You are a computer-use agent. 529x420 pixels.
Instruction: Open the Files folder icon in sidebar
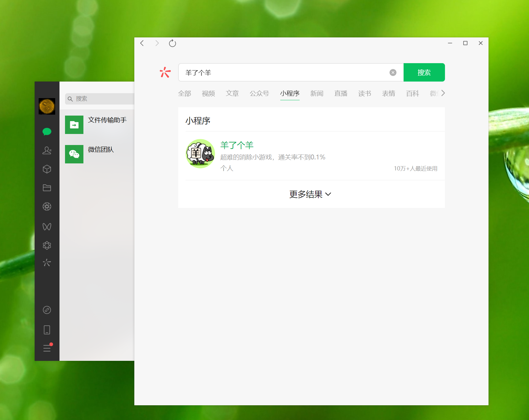coord(47,188)
